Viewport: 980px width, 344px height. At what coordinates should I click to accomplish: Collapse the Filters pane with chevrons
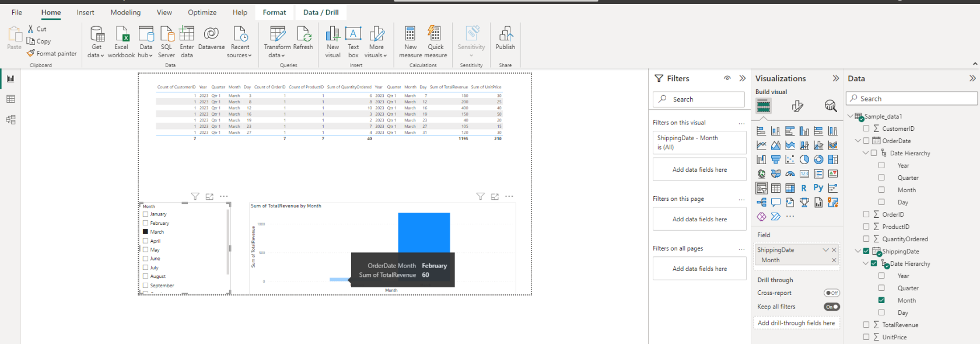pyautogui.click(x=743, y=78)
